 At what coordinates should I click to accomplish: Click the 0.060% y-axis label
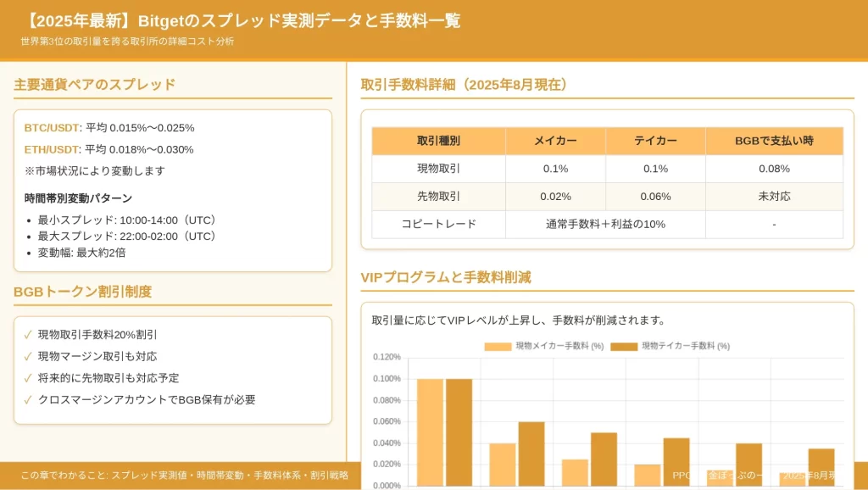(387, 421)
